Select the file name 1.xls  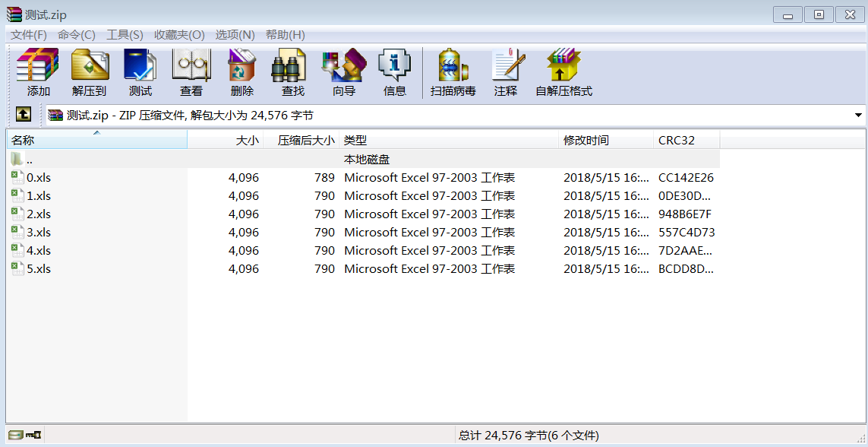(39, 196)
